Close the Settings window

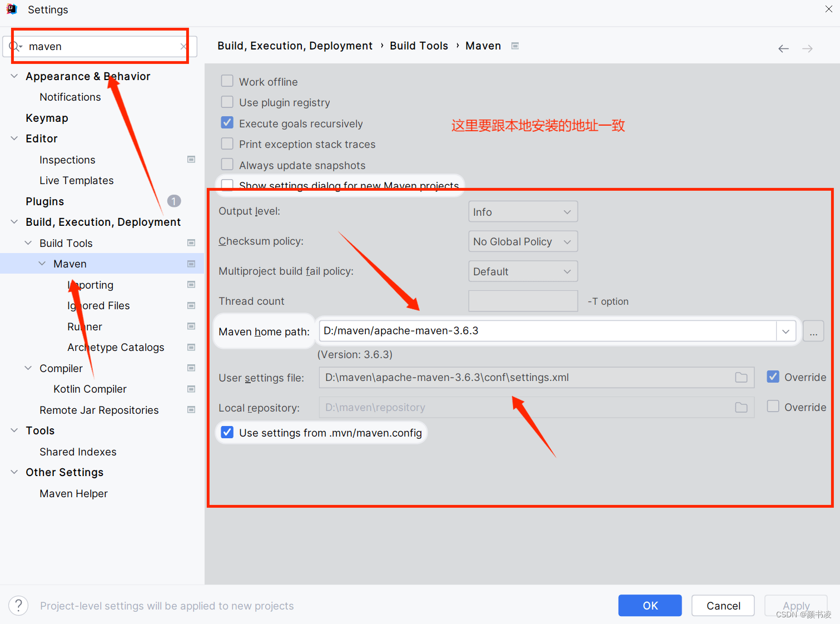point(829,9)
